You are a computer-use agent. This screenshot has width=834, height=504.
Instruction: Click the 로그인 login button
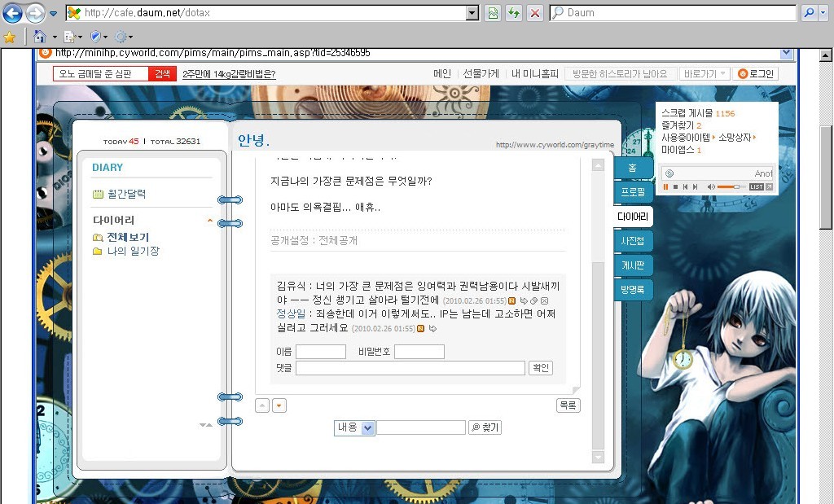pyautogui.click(x=756, y=74)
